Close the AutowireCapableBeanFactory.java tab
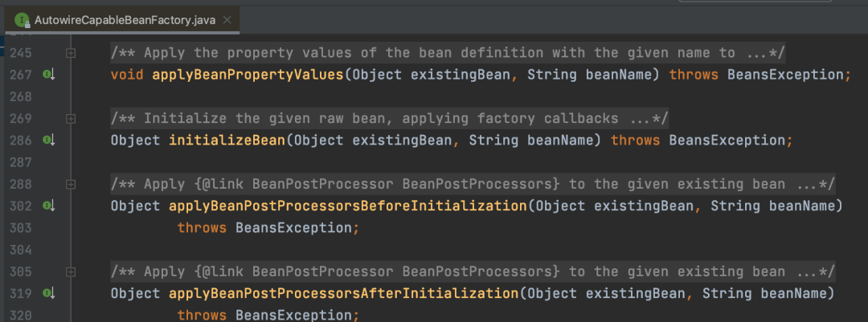Image resolution: width=868 pixels, height=322 pixels. (226, 20)
